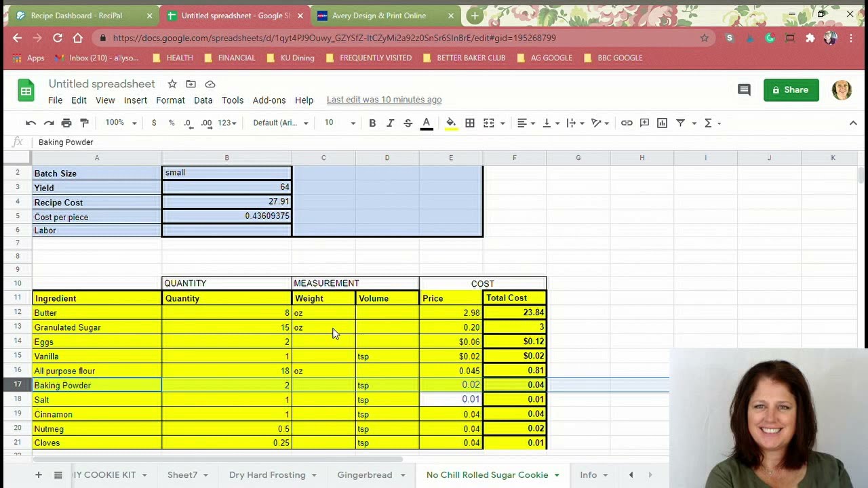Select cell with total cost 23.84
868x488 pixels.
tap(515, 312)
